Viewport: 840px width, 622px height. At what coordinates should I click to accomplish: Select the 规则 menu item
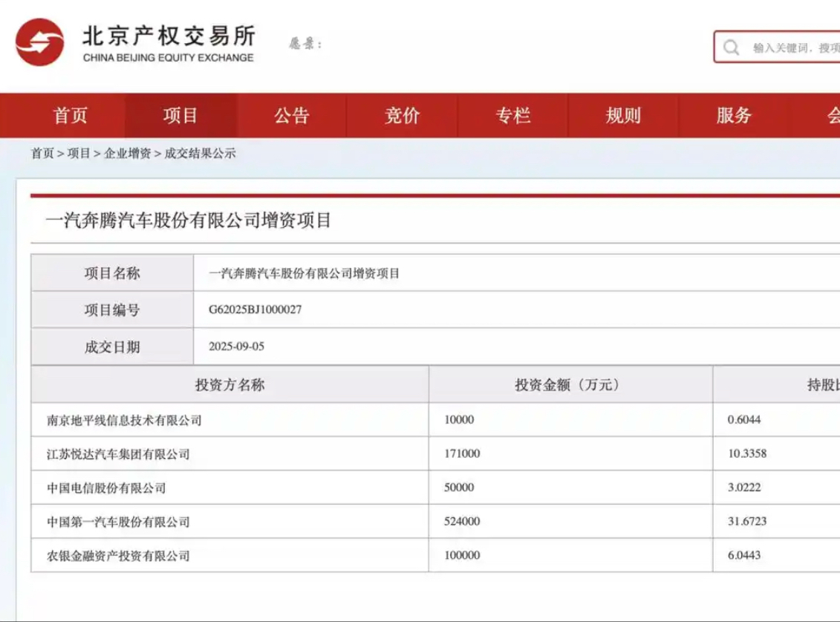click(x=622, y=115)
